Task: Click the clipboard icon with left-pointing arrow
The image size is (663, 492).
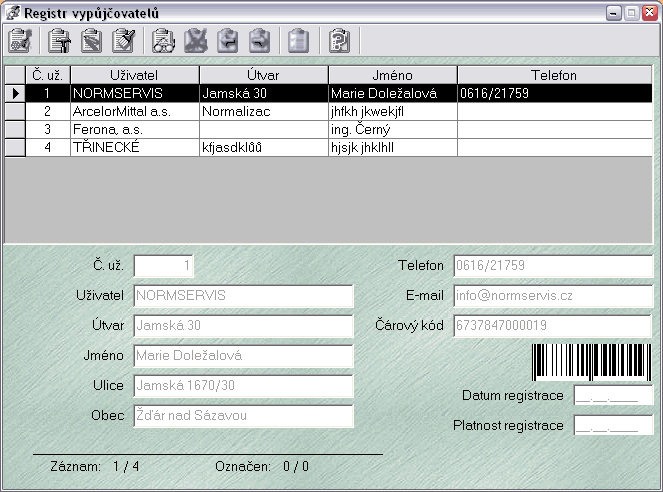Action: click(x=227, y=41)
